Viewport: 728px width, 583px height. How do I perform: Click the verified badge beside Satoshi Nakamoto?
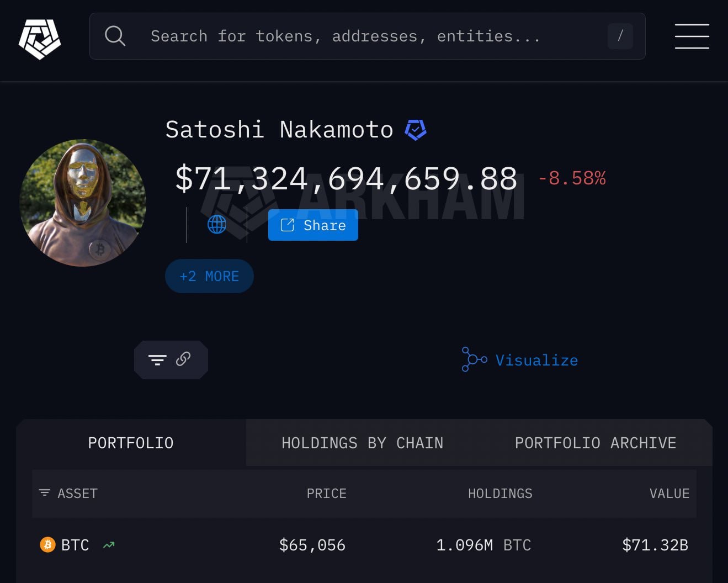416,130
